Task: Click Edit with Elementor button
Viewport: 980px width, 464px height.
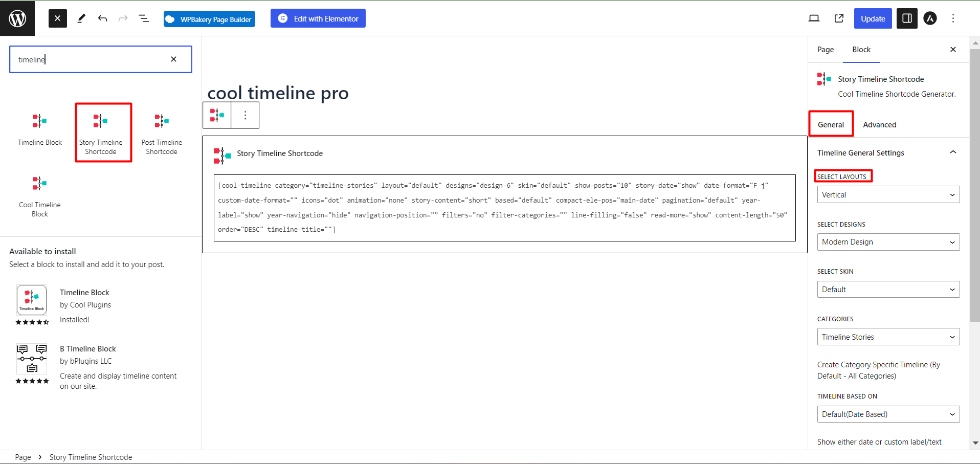Action: 318,18
